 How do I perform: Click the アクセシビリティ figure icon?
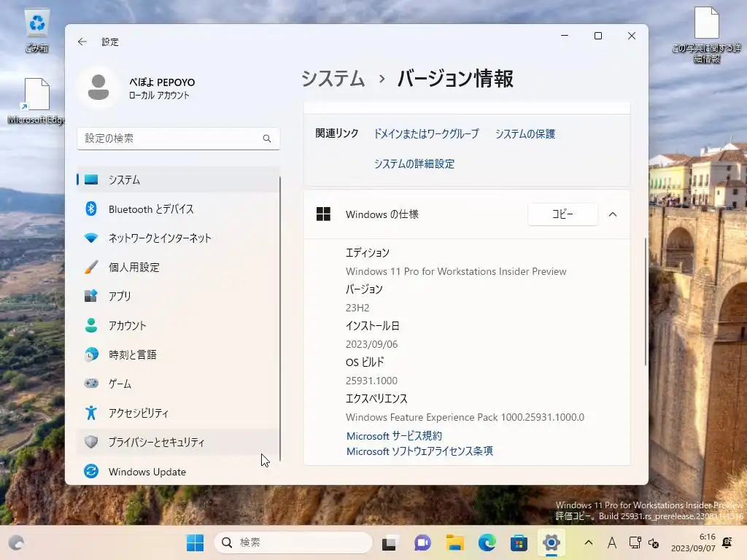click(x=91, y=413)
